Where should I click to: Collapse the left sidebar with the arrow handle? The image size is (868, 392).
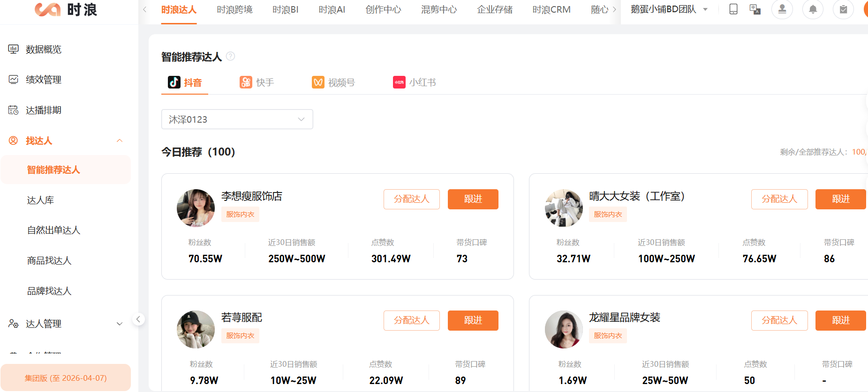[138, 319]
